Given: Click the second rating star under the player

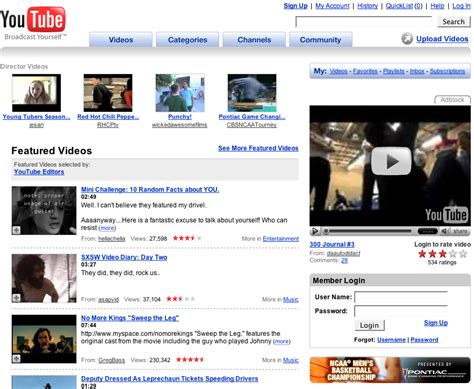Looking at the screenshot, I should (432, 254).
